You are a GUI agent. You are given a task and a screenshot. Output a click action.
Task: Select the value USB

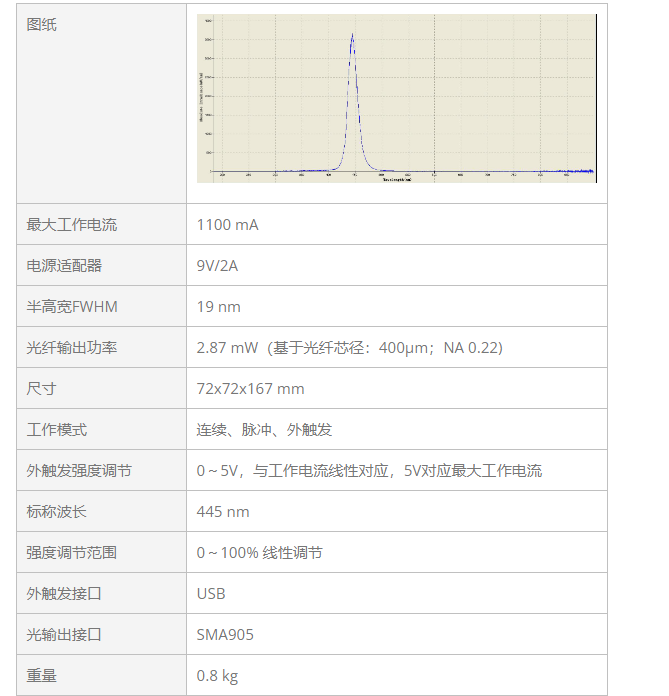(x=211, y=593)
